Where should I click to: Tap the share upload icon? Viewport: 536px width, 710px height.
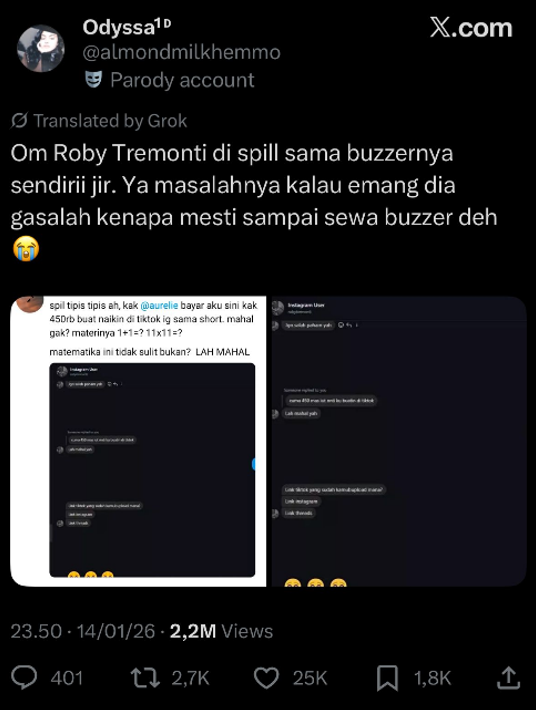click(508, 677)
